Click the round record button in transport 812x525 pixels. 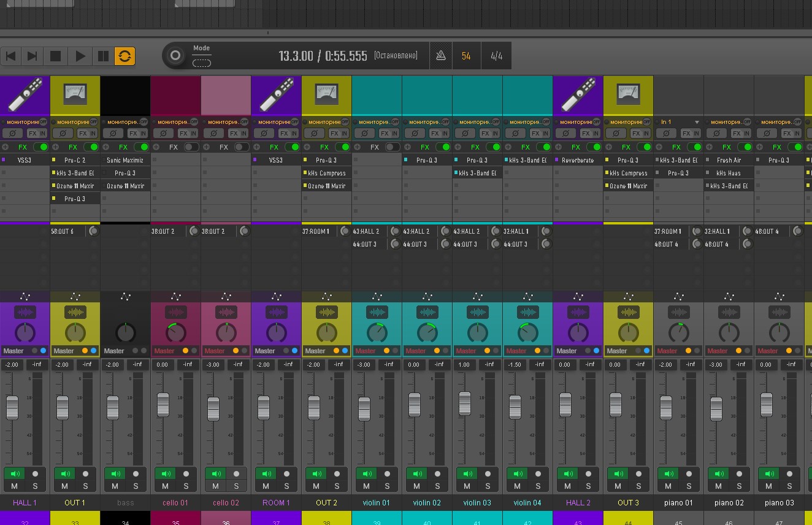[175, 56]
